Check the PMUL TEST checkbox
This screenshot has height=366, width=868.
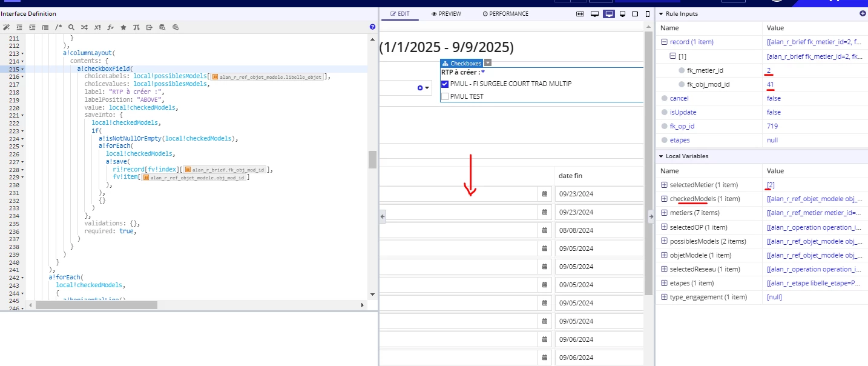[445, 96]
